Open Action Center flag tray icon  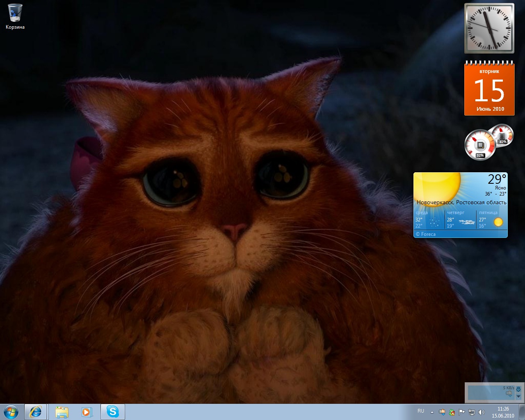pyautogui.click(x=462, y=412)
